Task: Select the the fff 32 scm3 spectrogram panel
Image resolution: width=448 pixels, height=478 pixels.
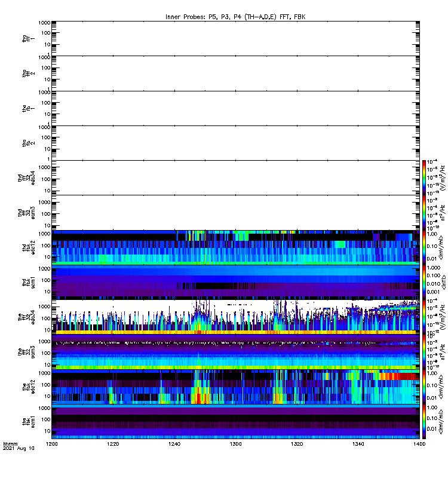Action: pos(235,352)
